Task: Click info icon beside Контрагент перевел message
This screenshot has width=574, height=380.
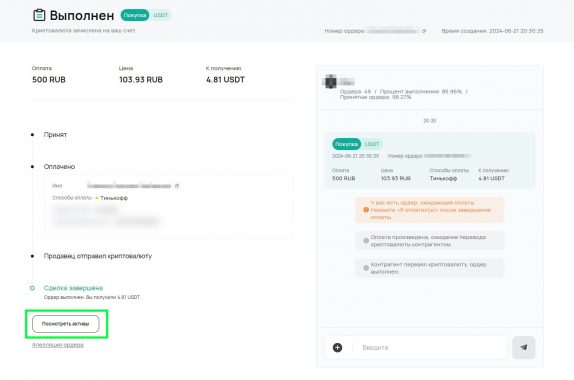Action: [366, 268]
